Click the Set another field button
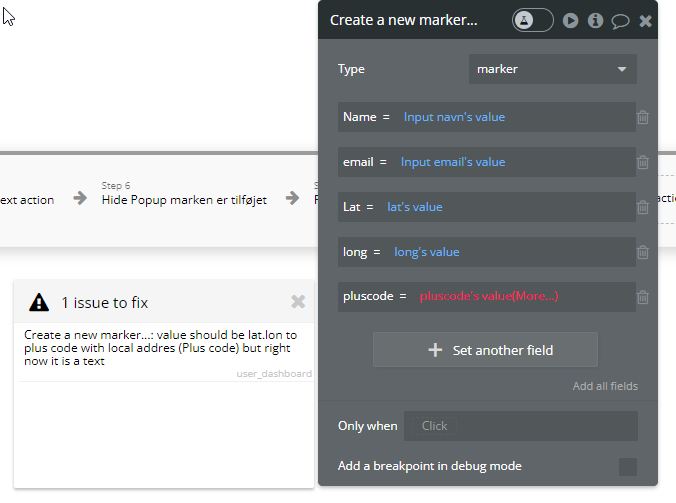The width and height of the screenshot is (676, 503). click(x=485, y=350)
